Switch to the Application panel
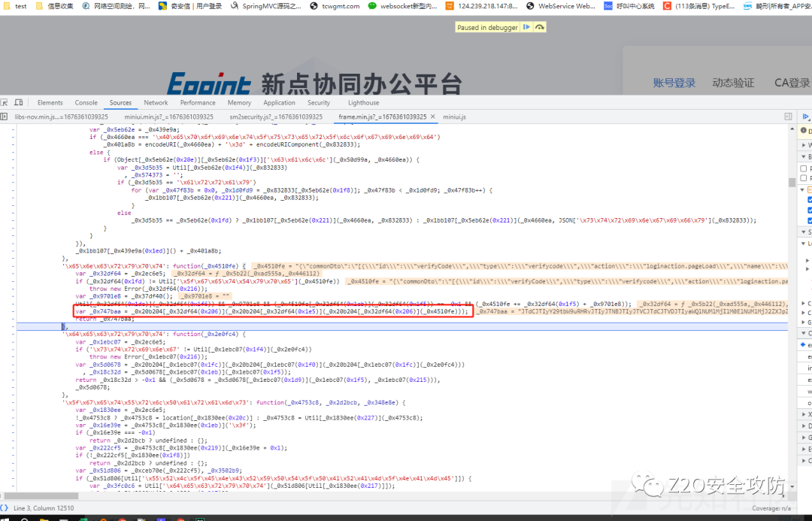Screen dimensions: 812x521 [x=279, y=102]
